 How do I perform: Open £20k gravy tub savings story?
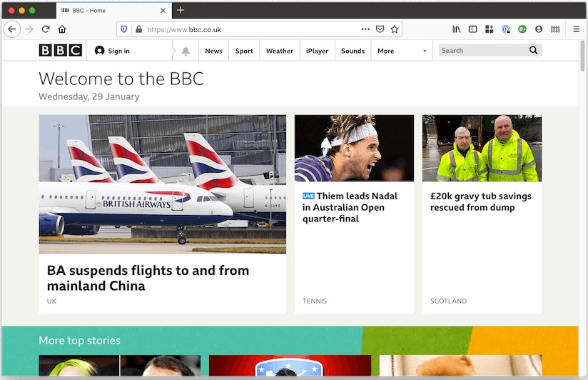coord(481,201)
